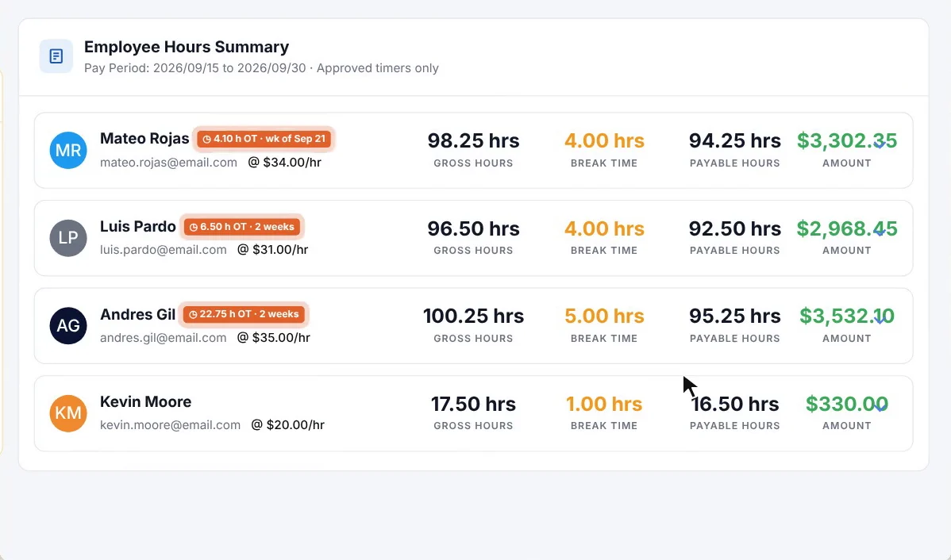Click Mateo Rojas's MR avatar
Screen dimensions: 951x560
coord(68,150)
